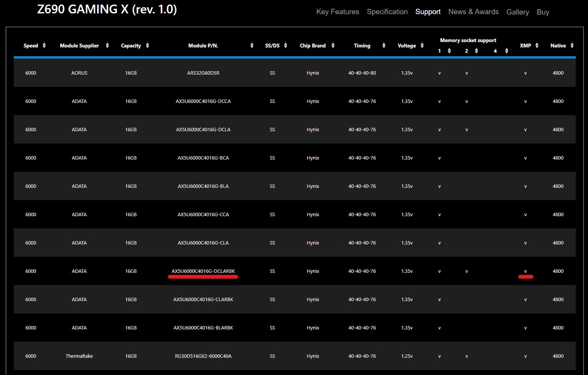Open the News & Awards page
This screenshot has height=375, width=588.
click(473, 12)
